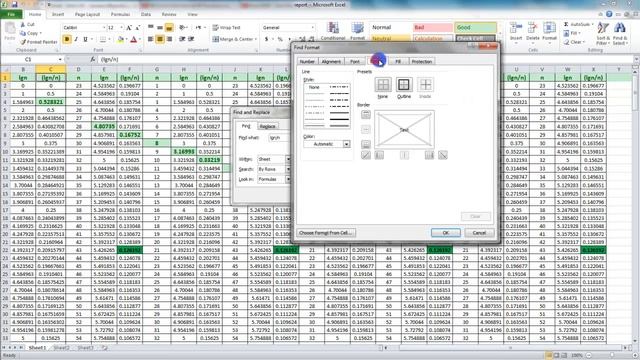Apply the Bad cell style

(x=433, y=27)
